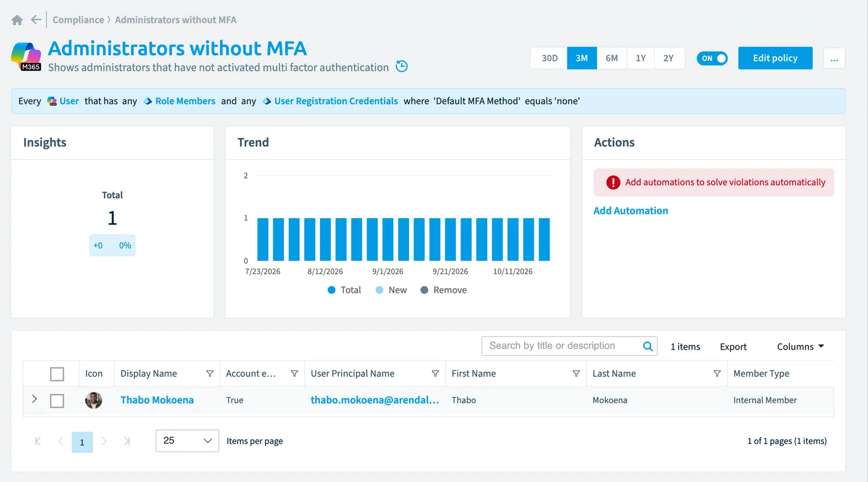Screen dimensions: 868x482
Task: Open the Columns dropdown
Action: point(801,346)
